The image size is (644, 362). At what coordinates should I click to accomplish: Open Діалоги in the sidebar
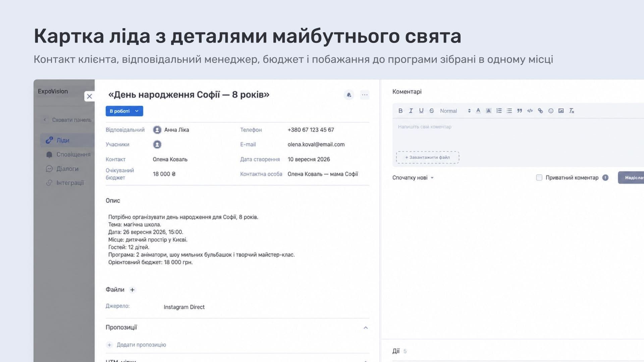coord(62,169)
